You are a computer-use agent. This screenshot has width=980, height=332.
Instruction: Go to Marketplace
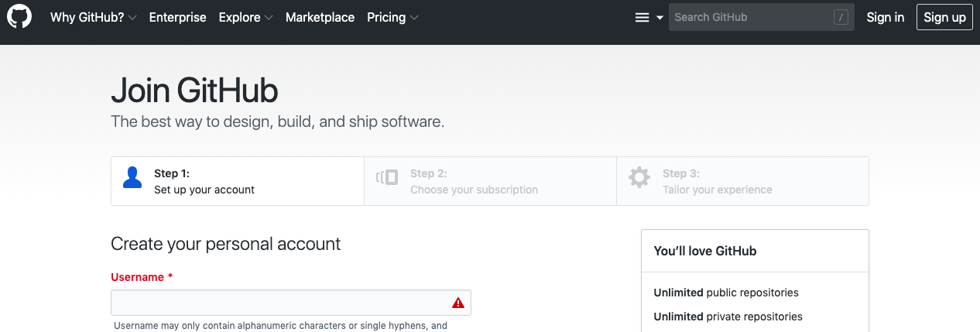[320, 17]
